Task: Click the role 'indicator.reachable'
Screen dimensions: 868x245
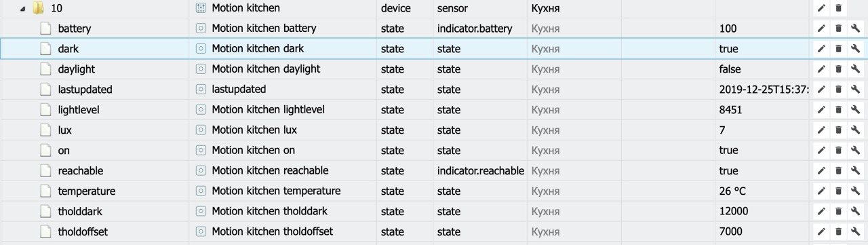Action: point(481,170)
